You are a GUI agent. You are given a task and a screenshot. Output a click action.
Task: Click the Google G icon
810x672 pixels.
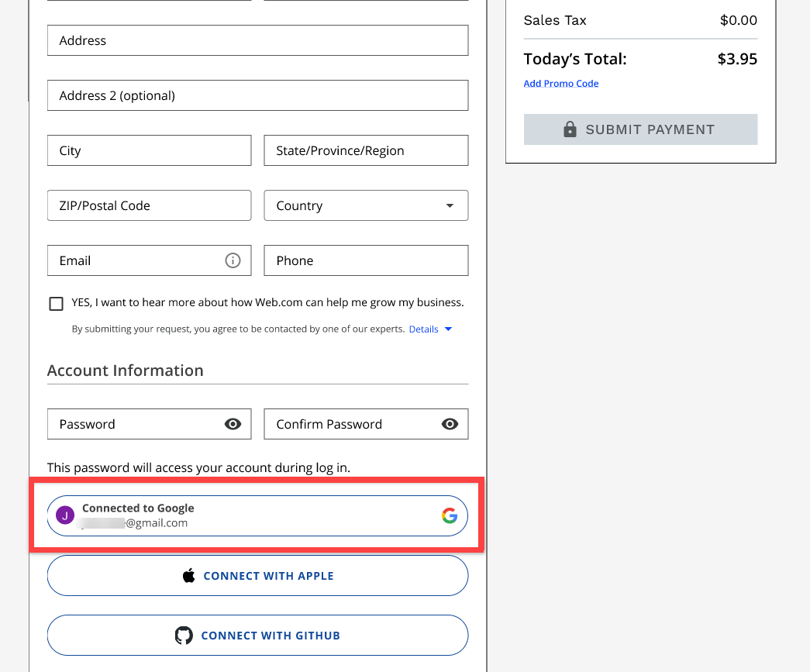point(450,515)
